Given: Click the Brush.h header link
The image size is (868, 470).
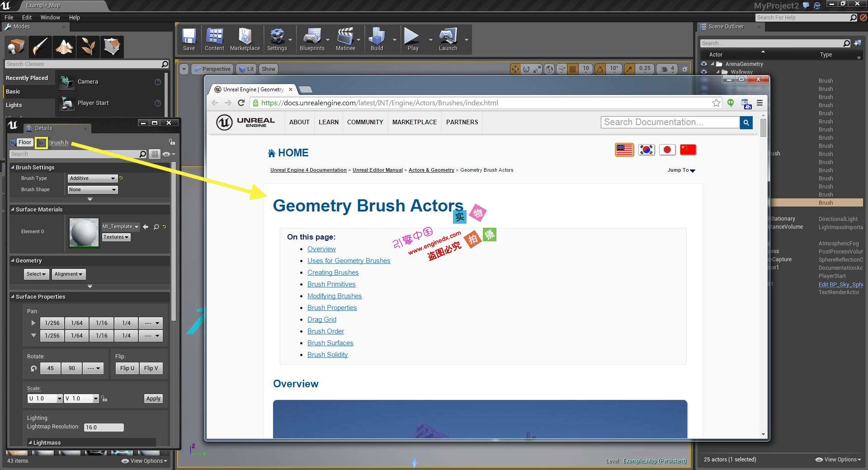Looking at the screenshot, I should point(58,142).
